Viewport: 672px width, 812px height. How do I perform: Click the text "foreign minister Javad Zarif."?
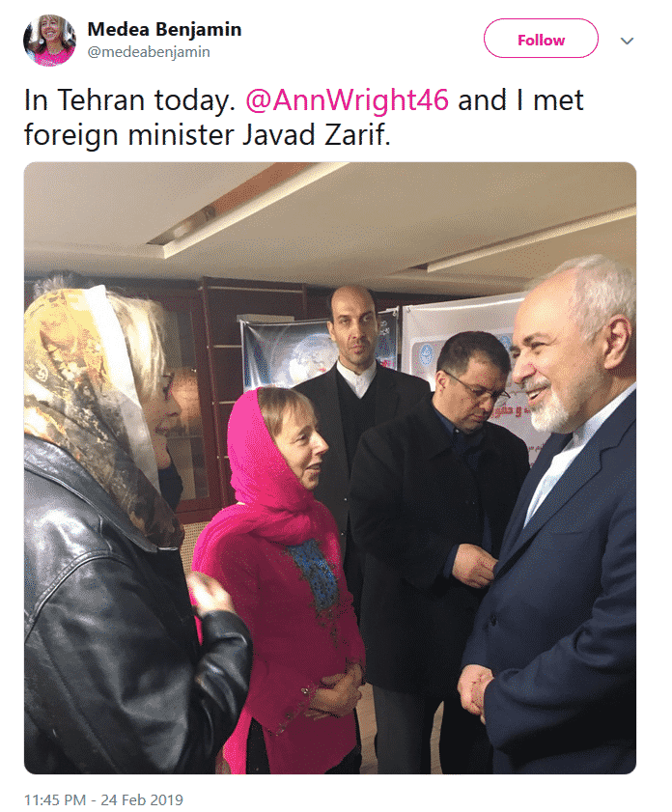(x=207, y=134)
